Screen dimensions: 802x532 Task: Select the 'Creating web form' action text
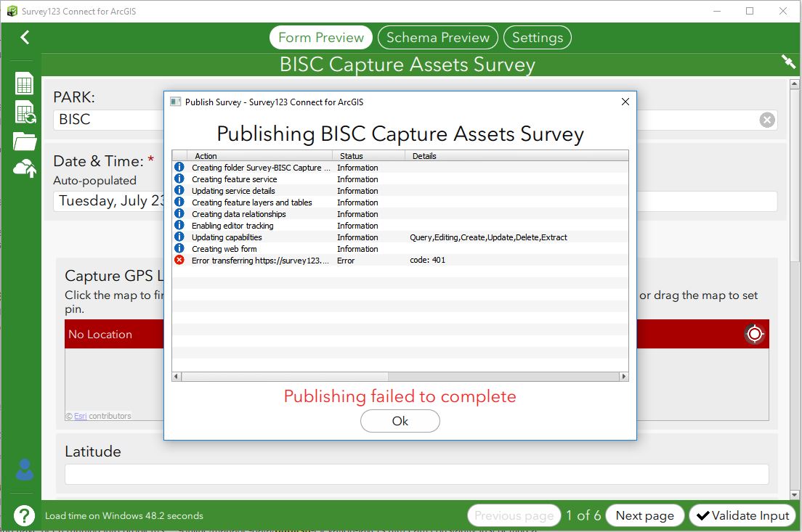pos(224,249)
